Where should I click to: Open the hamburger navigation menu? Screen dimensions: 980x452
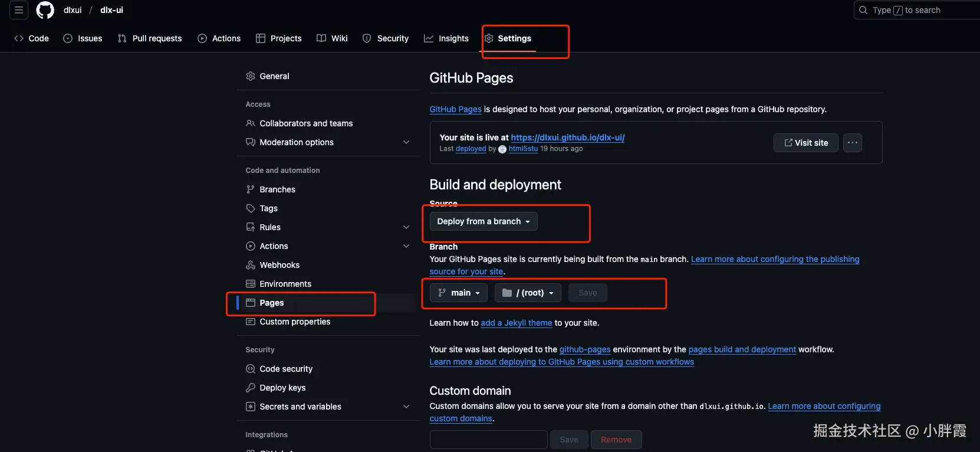click(19, 10)
